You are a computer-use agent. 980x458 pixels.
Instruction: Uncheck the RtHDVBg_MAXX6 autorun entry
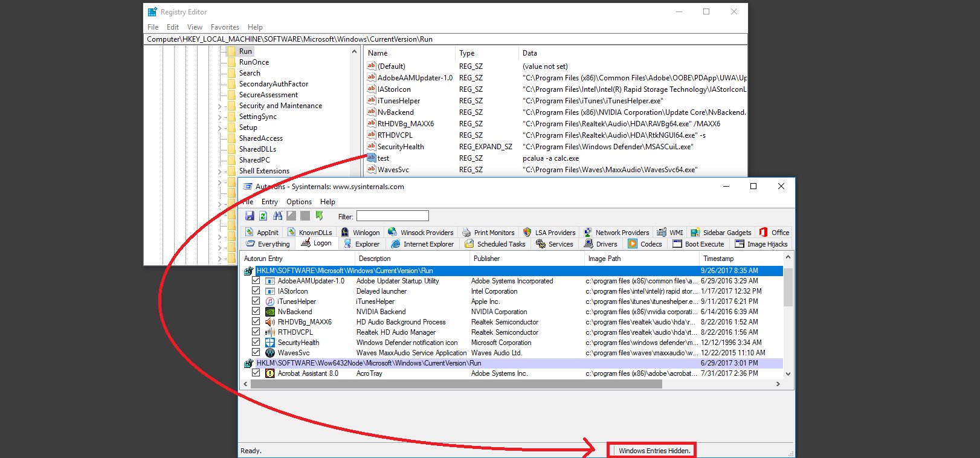tap(256, 321)
